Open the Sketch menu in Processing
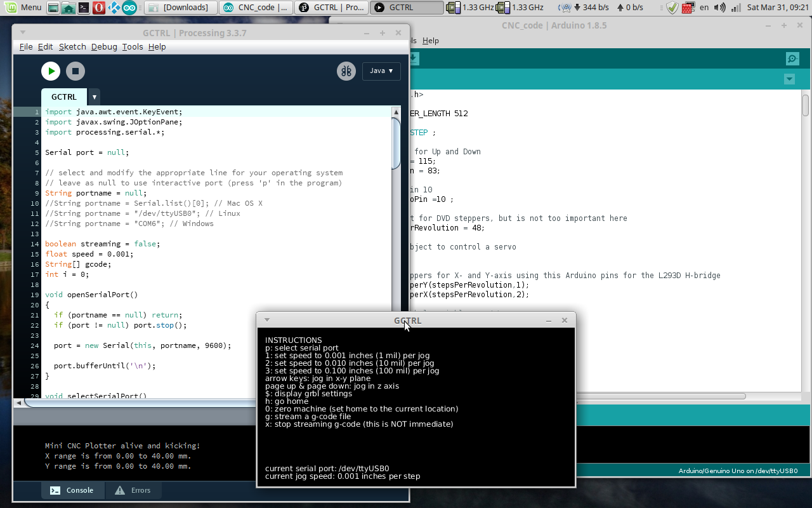The width and height of the screenshot is (812, 508). coord(72,47)
